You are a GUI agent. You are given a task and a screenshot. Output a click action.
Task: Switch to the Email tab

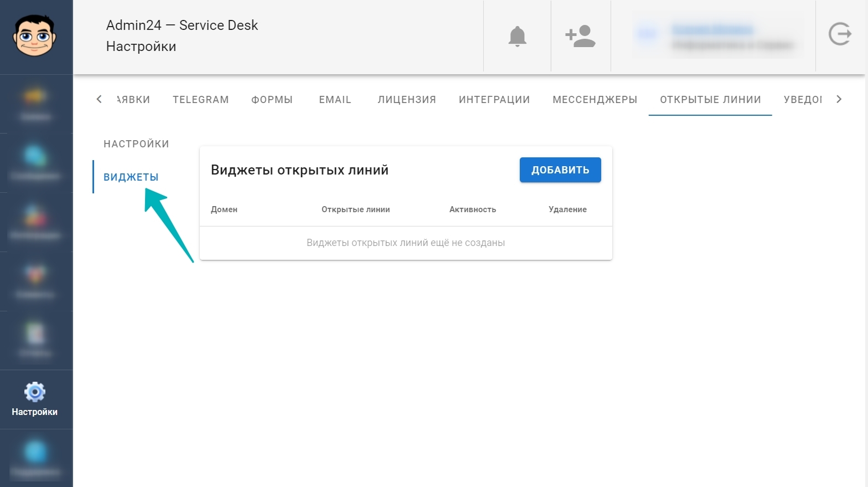335,100
